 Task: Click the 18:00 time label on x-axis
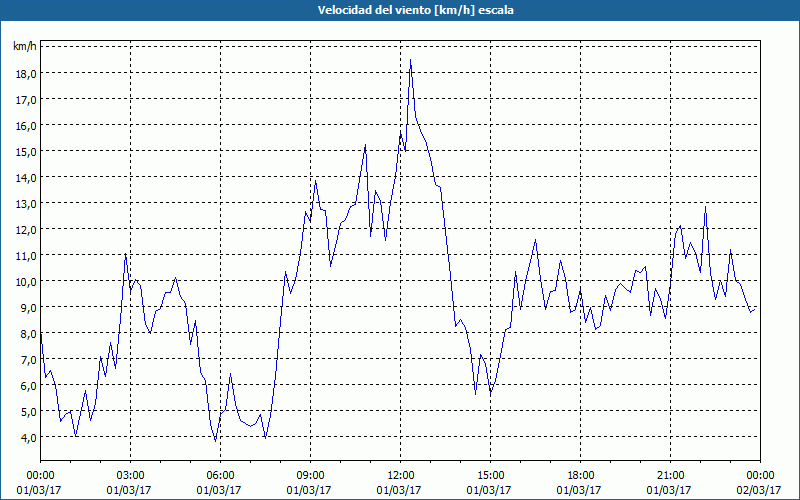(x=580, y=476)
